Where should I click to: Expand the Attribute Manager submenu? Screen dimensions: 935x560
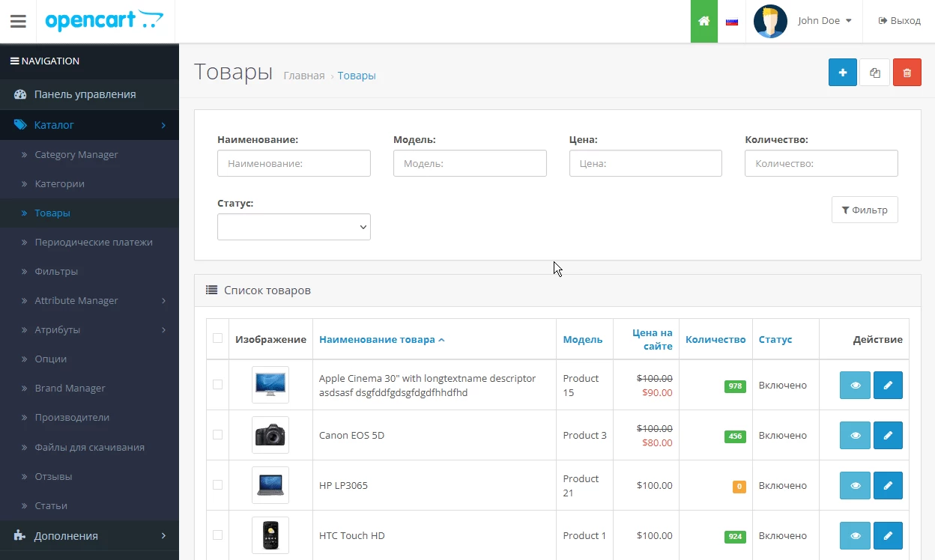pyautogui.click(x=89, y=300)
